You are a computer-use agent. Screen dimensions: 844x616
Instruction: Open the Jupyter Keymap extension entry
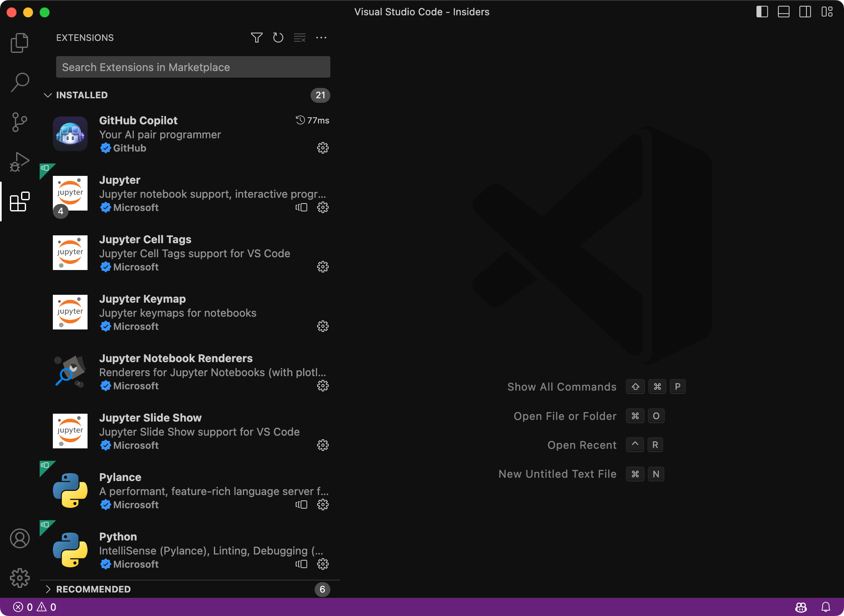click(190, 312)
